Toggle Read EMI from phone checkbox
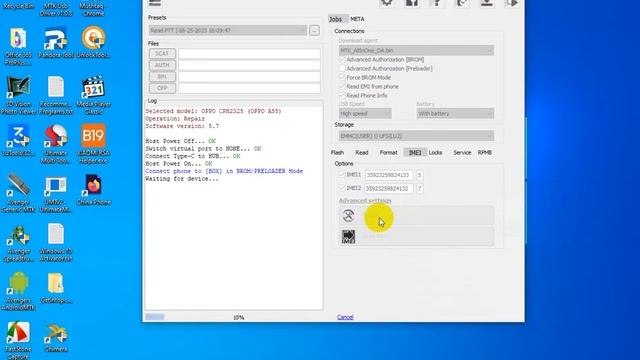Screen dimensions: 640x360 [342, 87]
